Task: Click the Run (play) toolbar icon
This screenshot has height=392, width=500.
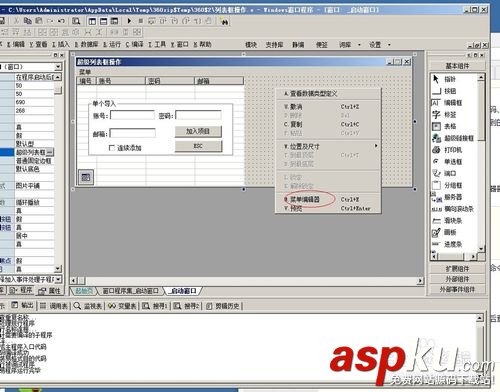Action: coord(129,21)
